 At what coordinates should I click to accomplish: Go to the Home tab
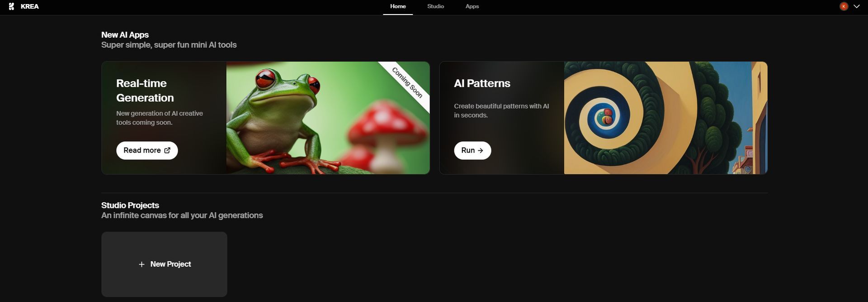(398, 6)
